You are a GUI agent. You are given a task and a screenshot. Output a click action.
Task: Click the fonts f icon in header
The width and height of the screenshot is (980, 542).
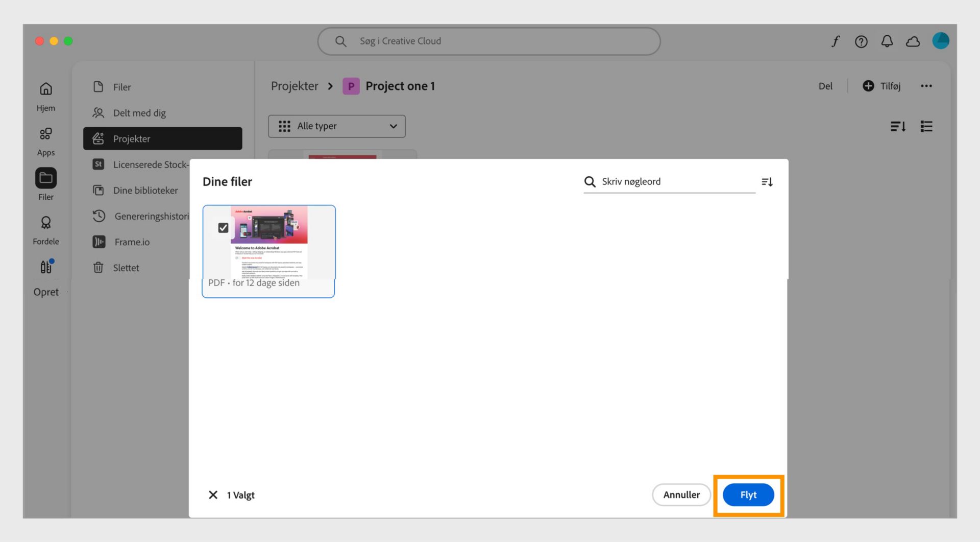pyautogui.click(x=835, y=41)
